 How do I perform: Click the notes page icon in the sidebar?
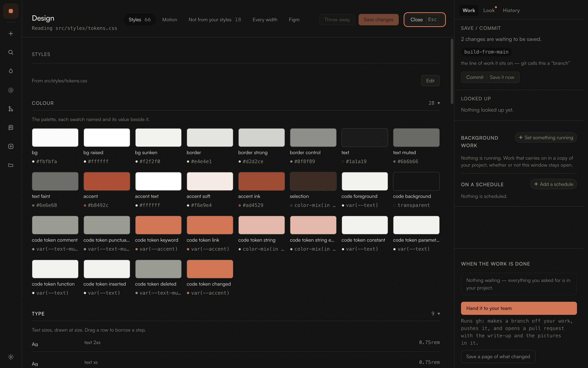tap(11, 128)
